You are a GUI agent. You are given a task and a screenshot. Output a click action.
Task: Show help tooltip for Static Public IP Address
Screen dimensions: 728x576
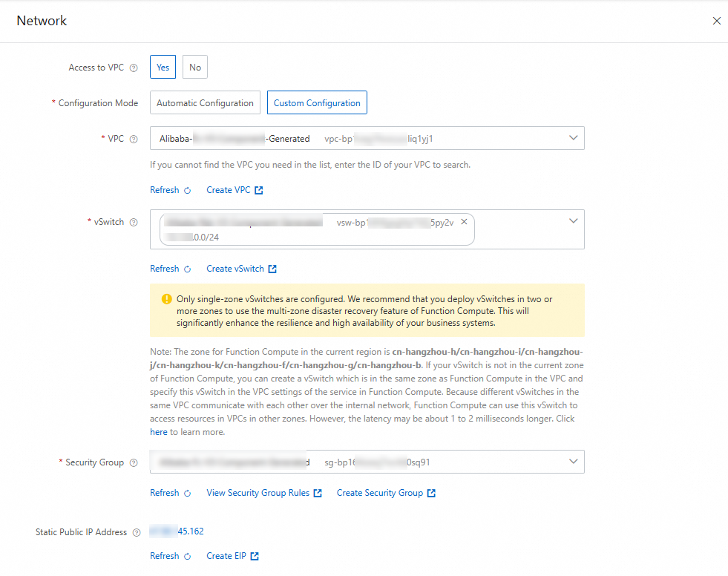(137, 533)
